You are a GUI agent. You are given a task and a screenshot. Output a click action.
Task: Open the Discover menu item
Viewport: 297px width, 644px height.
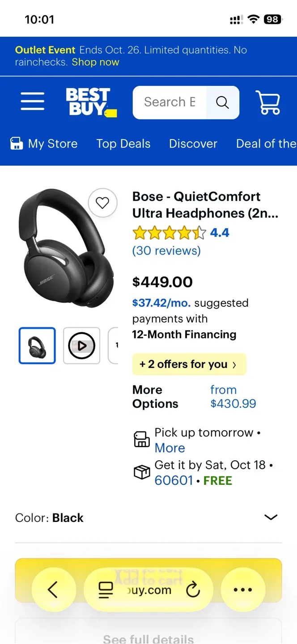point(193,144)
